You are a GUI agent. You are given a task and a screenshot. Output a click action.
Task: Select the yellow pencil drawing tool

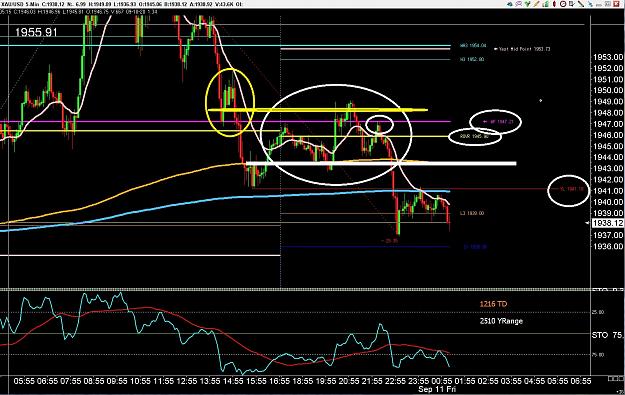(x=537, y=4)
